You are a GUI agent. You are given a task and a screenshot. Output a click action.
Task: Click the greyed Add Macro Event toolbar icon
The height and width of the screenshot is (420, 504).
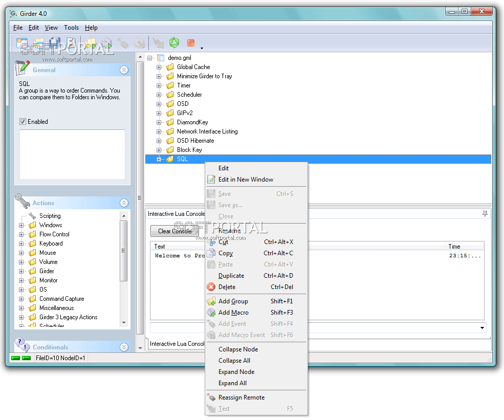pyautogui.click(x=139, y=43)
